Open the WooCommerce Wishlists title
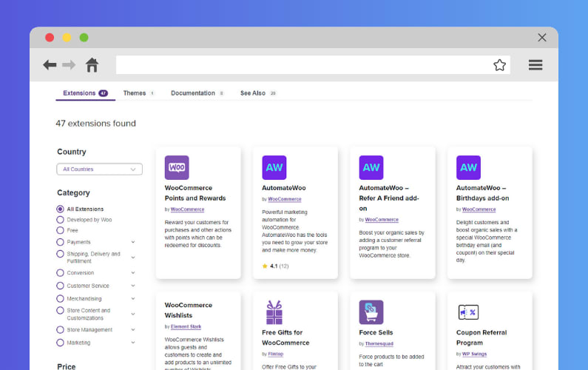The width and height of the screenshot is (588, 370). (189, 310)
